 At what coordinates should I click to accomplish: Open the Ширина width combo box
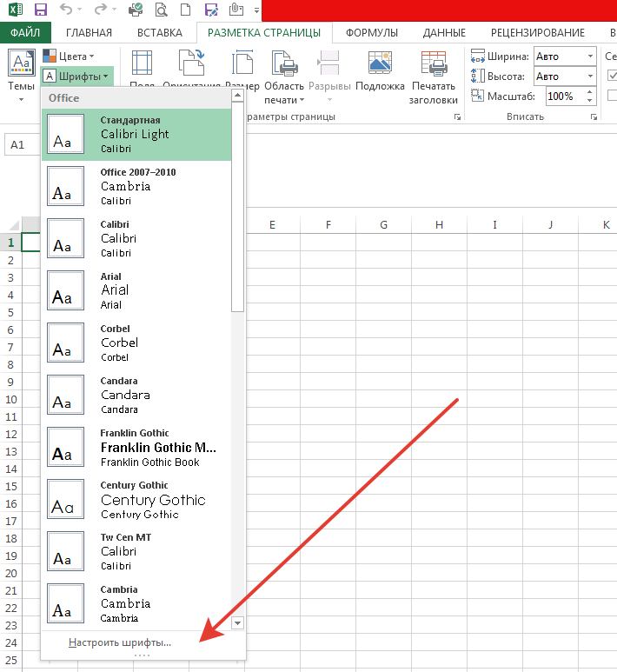tap(565, 57)
